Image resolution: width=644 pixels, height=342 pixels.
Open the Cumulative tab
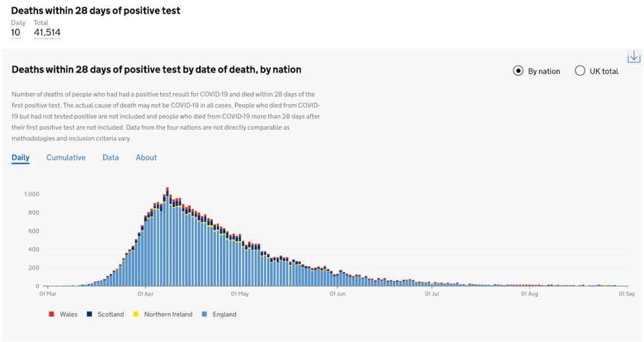pos(66,158)
